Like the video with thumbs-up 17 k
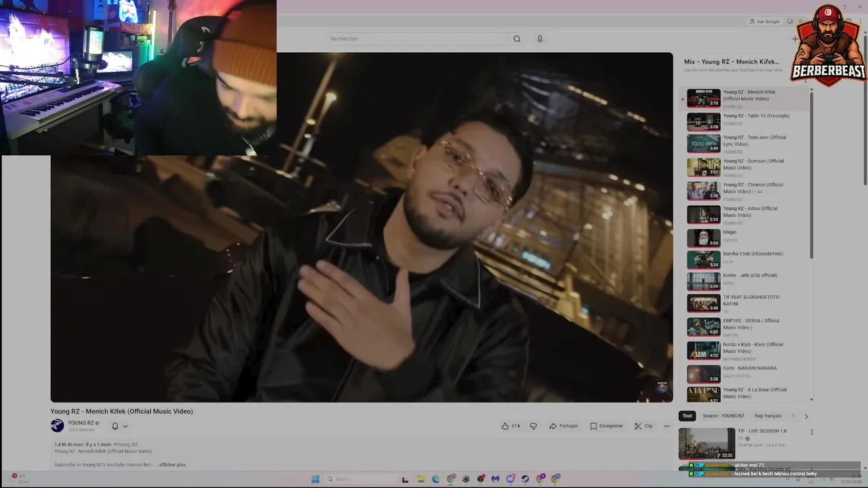 [511, 426]
